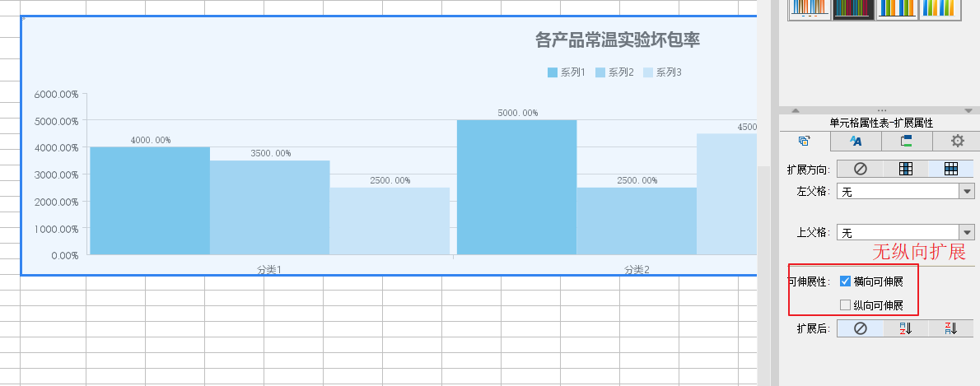Collapse panel with the up arrow
The width and height of the screenshot is (980, 386).
796,110
